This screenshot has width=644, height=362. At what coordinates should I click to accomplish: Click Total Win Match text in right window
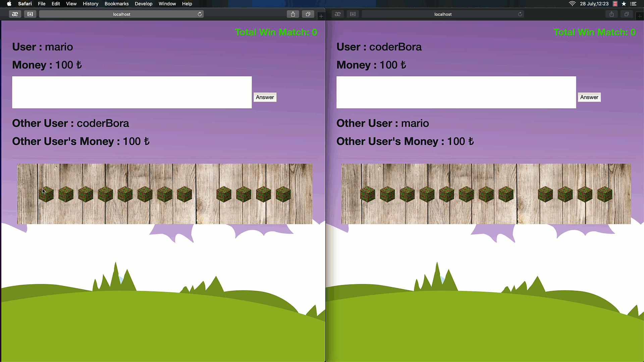tap(595, 32)
